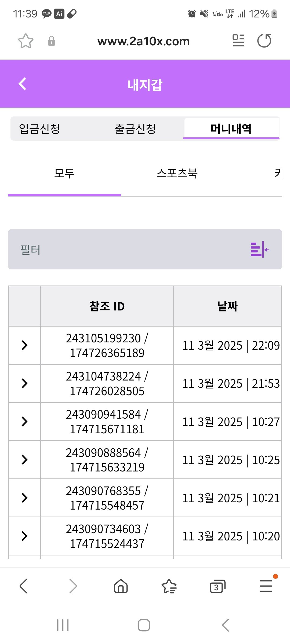Reload the page with refresh icon
Screen dimensions: 290x644
(x=264, y=41)
